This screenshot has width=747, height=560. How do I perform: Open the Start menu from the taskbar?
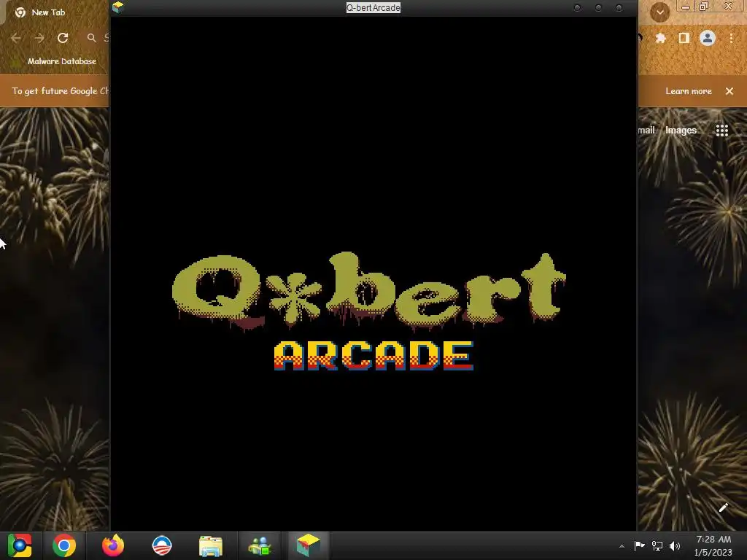20,545
